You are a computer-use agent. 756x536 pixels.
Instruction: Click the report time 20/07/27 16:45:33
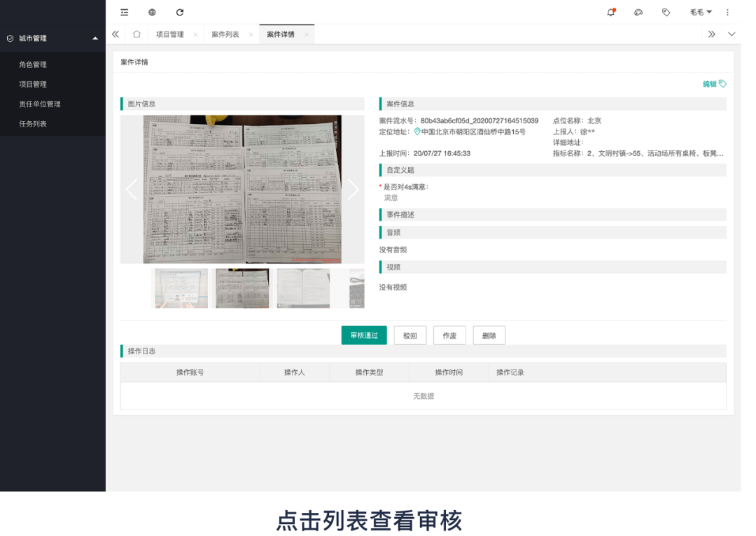(x=442, y=154)
